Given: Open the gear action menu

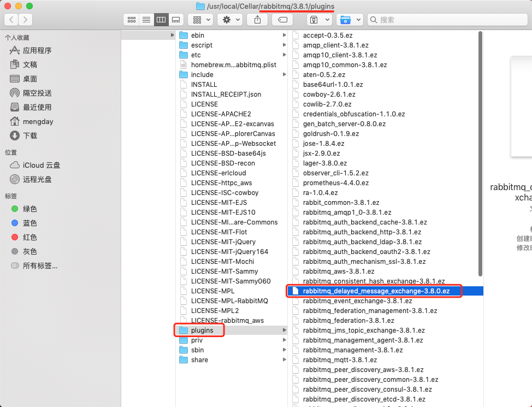Looking at the screenshot, I should coord(230,20).
